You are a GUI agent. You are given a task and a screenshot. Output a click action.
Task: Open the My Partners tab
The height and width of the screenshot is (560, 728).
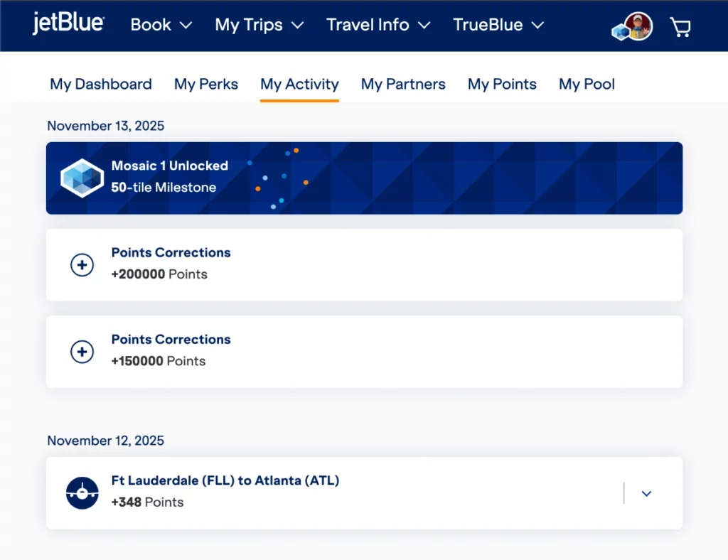pos(403,84)
